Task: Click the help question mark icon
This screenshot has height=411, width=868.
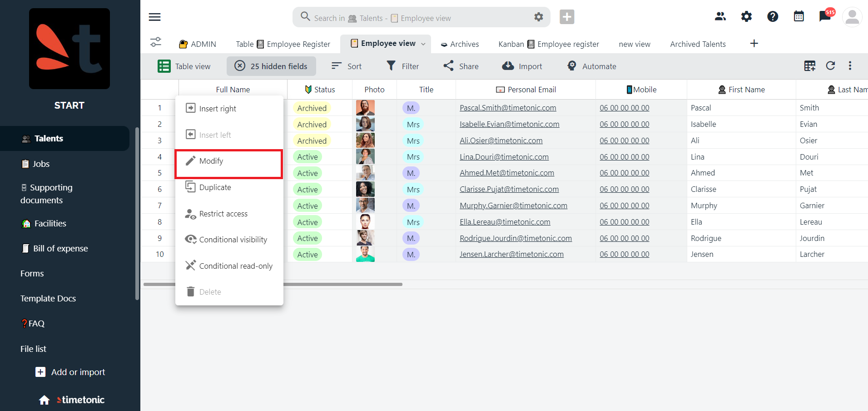Action: [773, 17]
